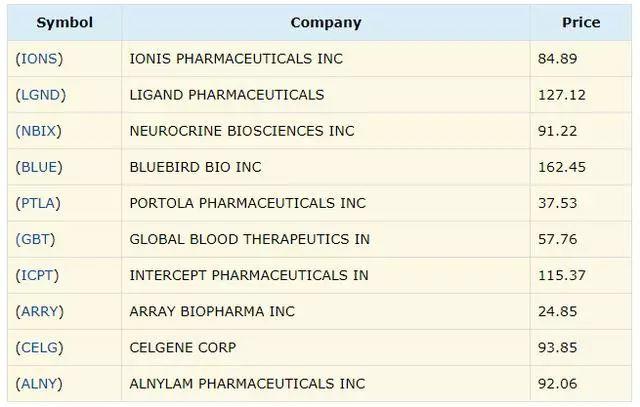This screenshot has height=407, width=640.
Task: Click the Price column header
Action: click(x=581, y=22)
